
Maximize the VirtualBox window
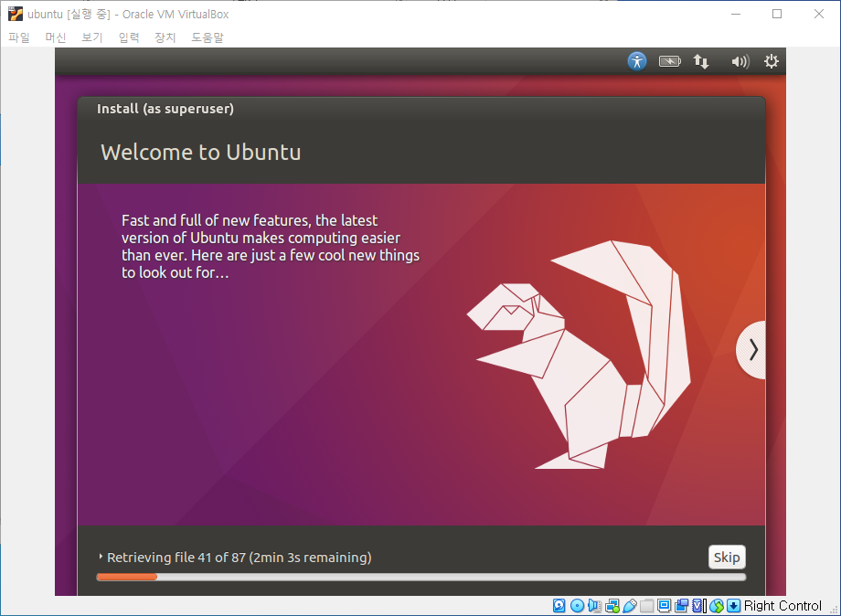pos(777,14)
